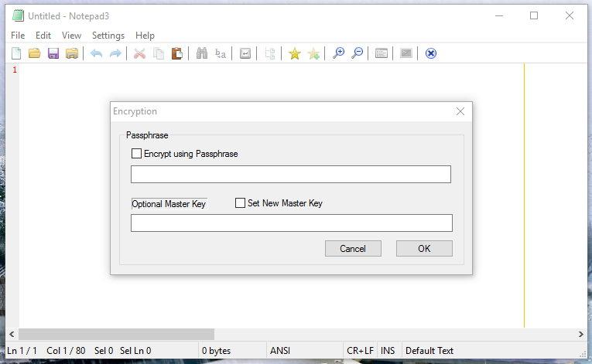Click the ANSI encoding in the status bar
592x364 pixels.
[x=280, y=351]
